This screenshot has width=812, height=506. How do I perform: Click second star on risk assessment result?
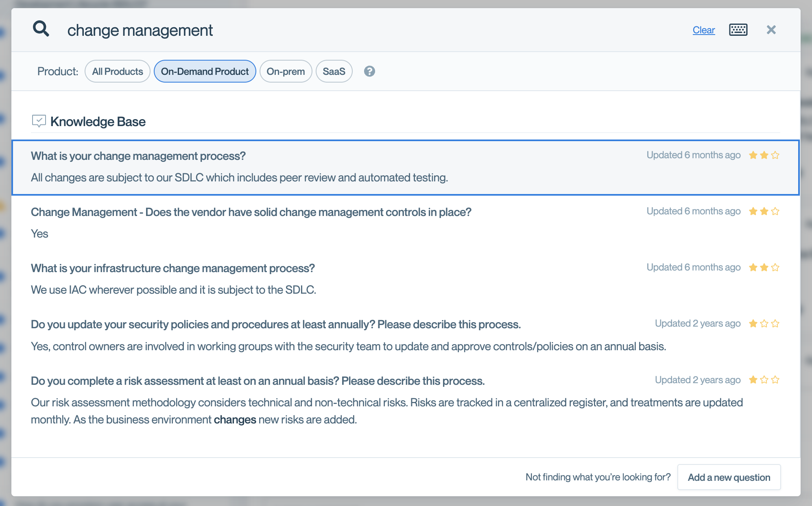point(764,380)
